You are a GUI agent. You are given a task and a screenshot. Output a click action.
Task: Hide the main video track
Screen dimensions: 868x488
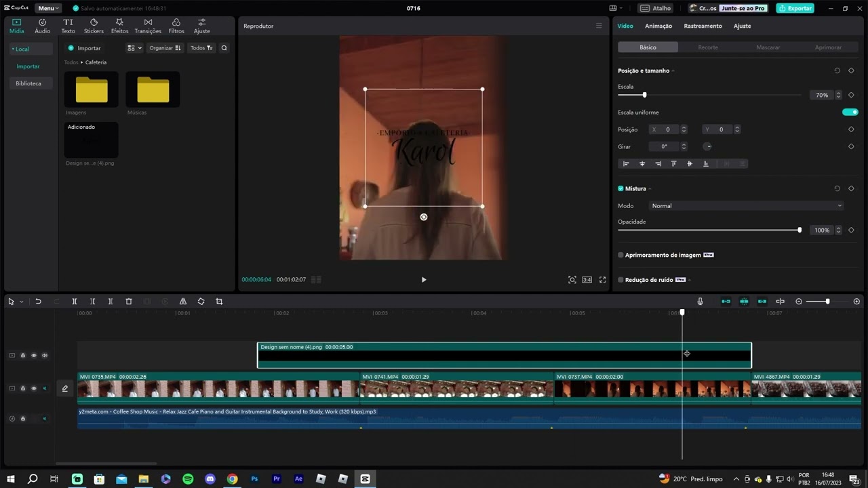[x=34, y=388]
